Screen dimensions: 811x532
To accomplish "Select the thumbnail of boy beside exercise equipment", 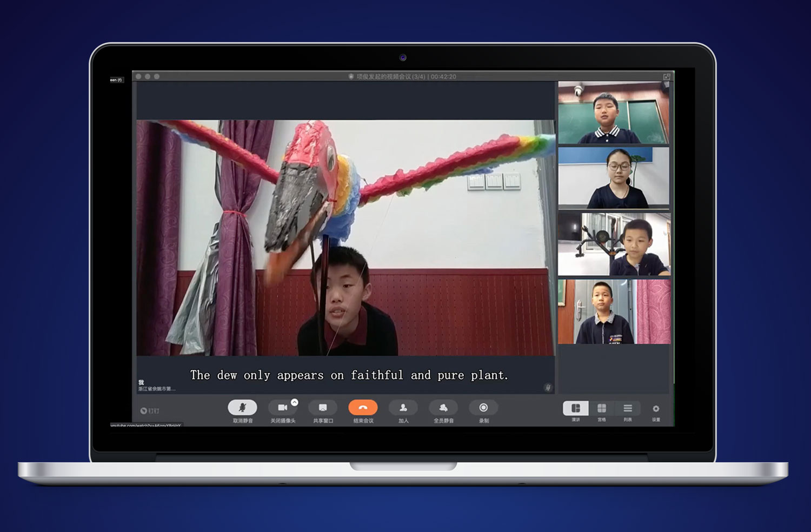I will point(614,244).
